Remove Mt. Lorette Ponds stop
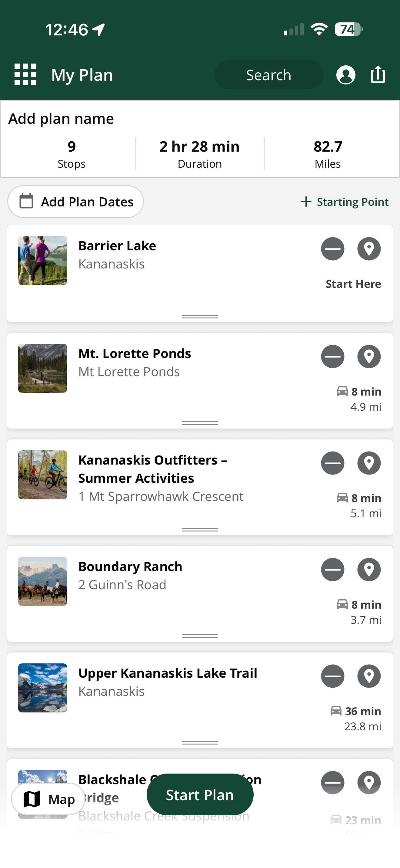400x868 pixels. click(332, 357)
